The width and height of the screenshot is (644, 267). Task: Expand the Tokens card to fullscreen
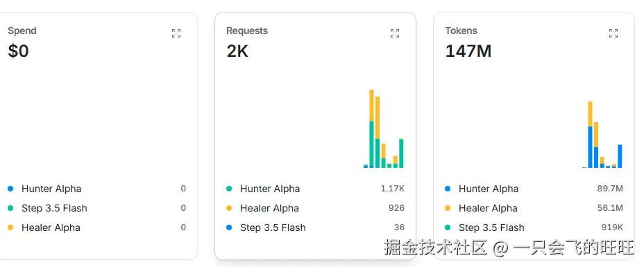pyautogui.click(x=613, y=33)
